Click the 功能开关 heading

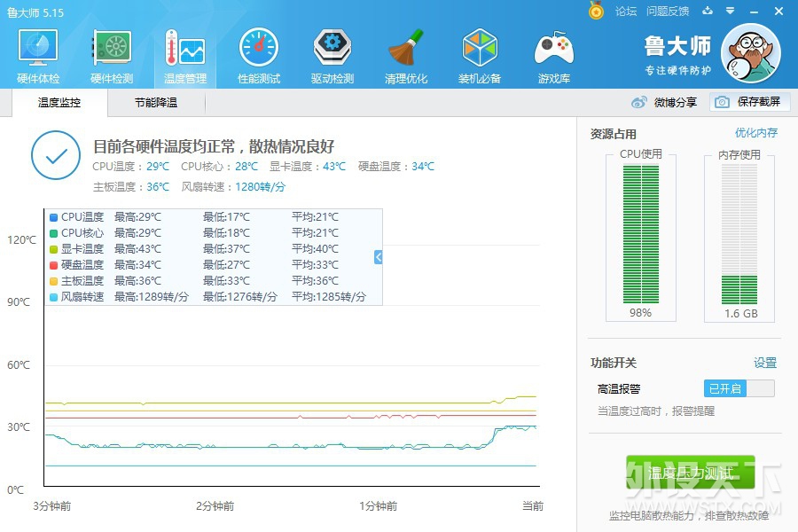click(x=614, y=363)
